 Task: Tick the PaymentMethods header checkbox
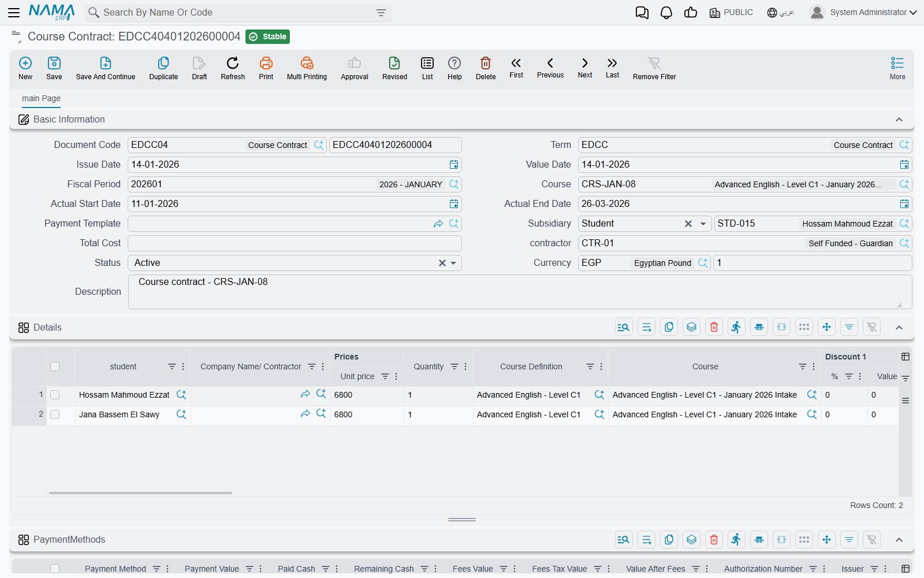(55, 569)
